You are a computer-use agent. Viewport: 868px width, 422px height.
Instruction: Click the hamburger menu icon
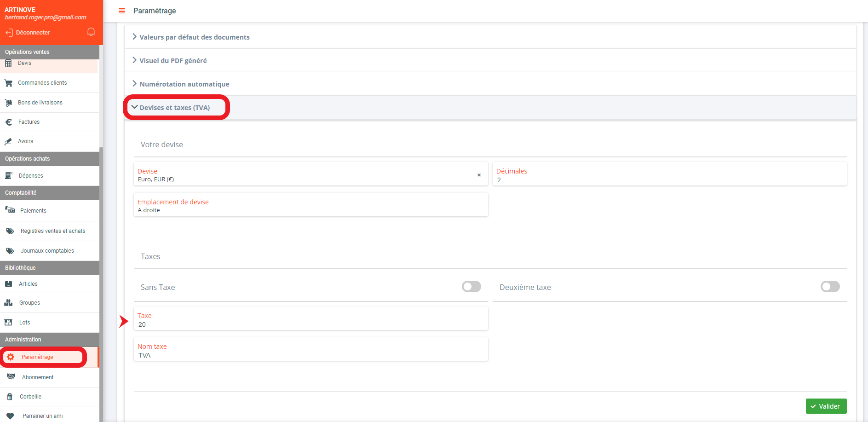[x=122, y=11]
